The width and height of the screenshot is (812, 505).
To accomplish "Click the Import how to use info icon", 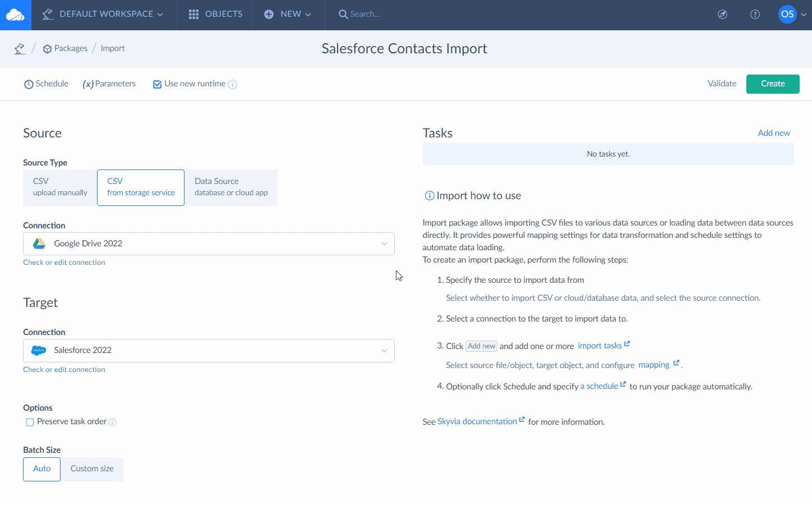I will point(430,196).
